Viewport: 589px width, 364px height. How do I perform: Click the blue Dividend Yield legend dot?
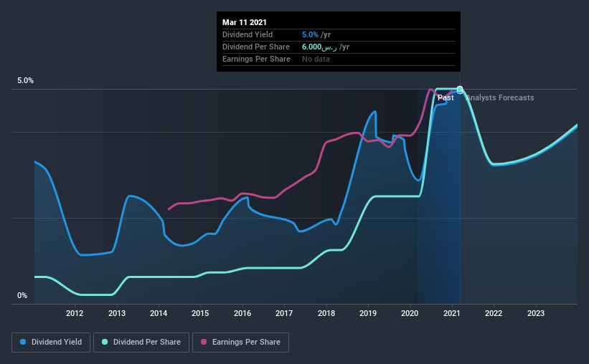pyautogui.click(x=23, y=342)
